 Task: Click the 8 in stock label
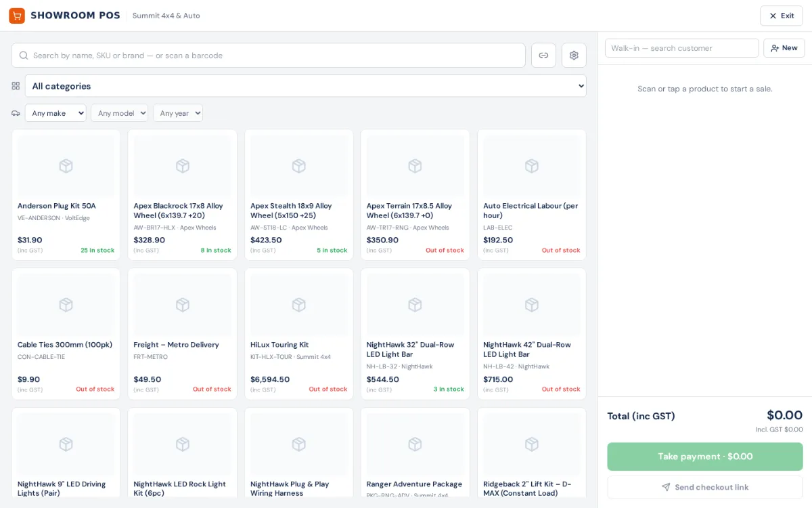click(x=216, y=251)
